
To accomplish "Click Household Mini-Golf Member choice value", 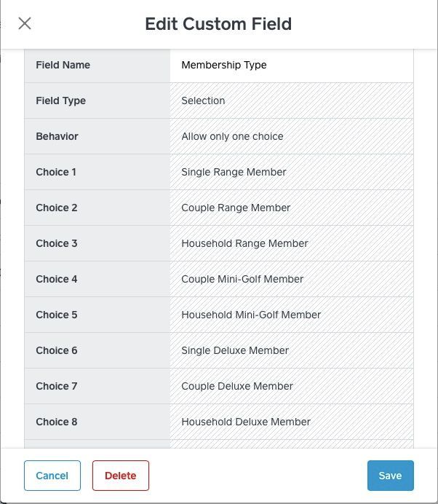I will point(291,315).
